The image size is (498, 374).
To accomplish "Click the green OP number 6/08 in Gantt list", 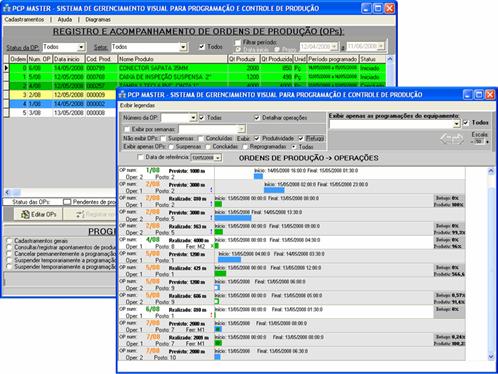I will click(x=153, y=309).
